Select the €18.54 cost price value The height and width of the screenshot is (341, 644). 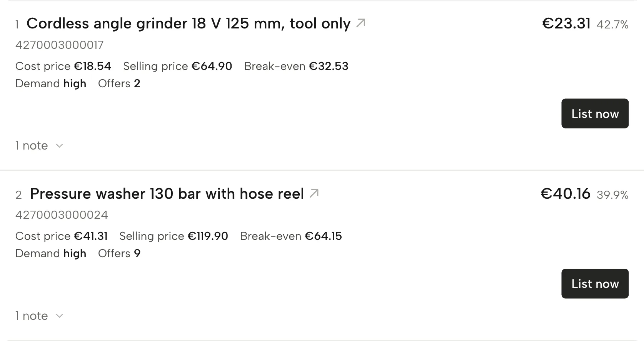[92, 66]
